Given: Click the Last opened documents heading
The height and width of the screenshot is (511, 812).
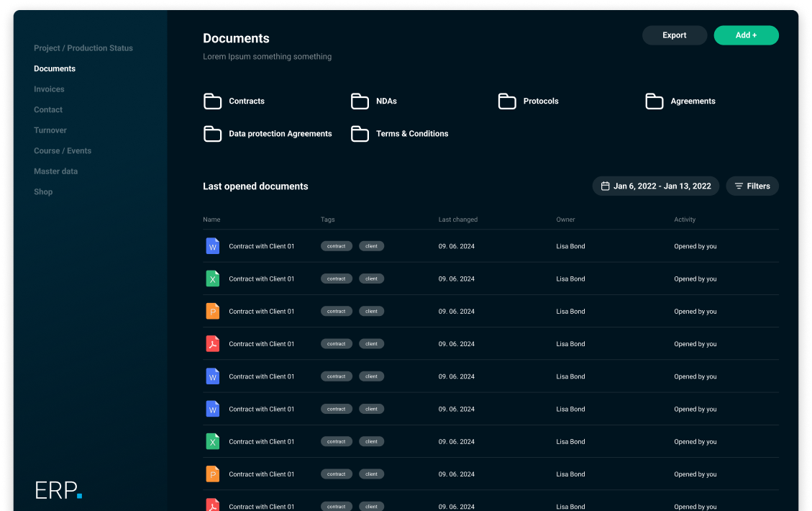Looking at the screenshot, I should [x=255, y=186].
